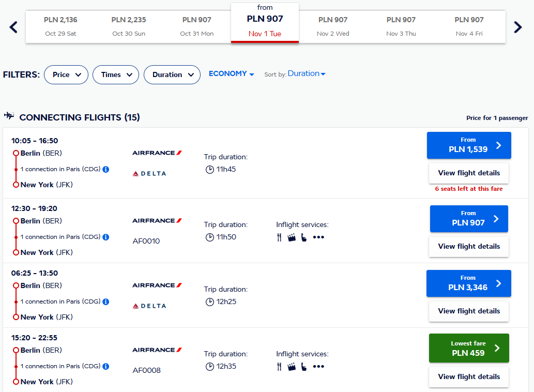
Task: Select the Oct 30 Sun date tab
Action: coord(129,26)
